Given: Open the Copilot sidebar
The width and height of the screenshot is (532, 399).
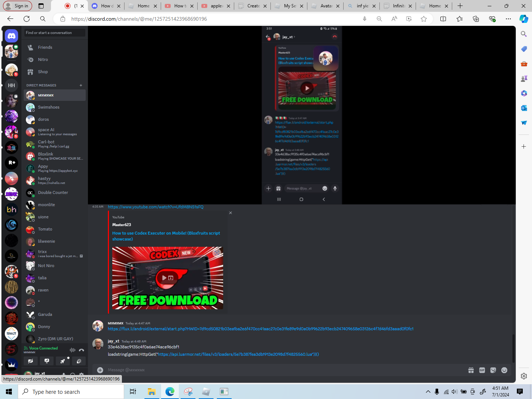Looking at the screenshot, I should [524, 19].
